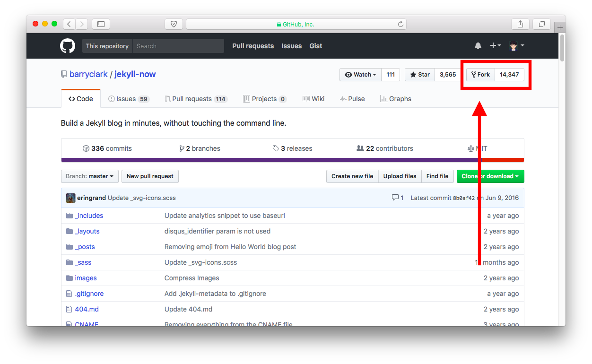
Task: Open Issues in the top navigation
Action: point(291,46)
